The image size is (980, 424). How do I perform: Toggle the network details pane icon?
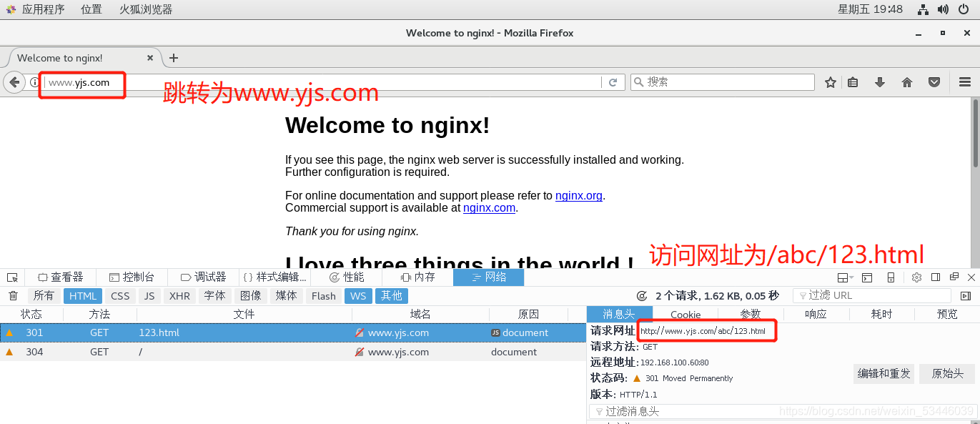pos(966,296)
